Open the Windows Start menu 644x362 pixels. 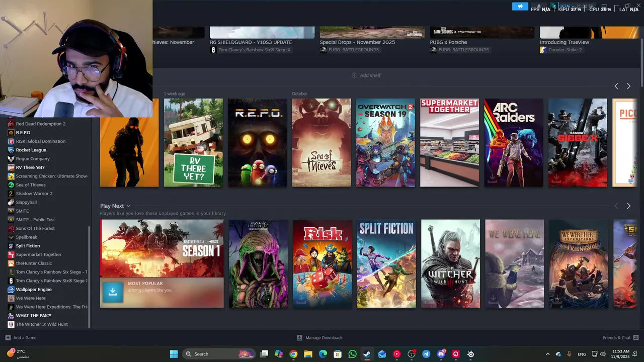click(174, 354)
